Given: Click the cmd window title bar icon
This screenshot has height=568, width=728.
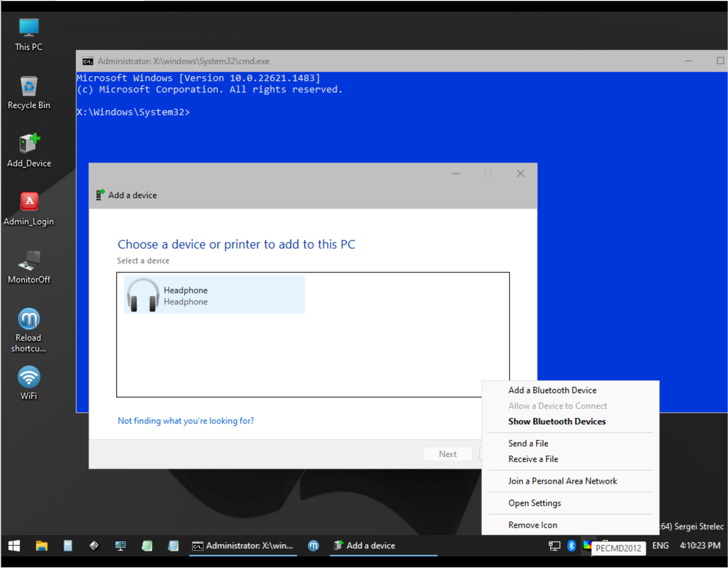Looking at the screenshot, I should (88, 61).
